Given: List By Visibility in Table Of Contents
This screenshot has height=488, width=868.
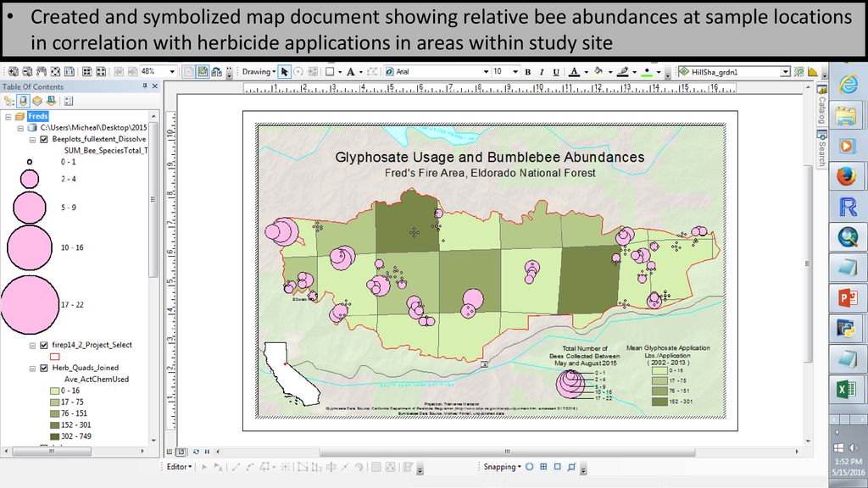Looking at the screenshot, I should click(37, 101).
